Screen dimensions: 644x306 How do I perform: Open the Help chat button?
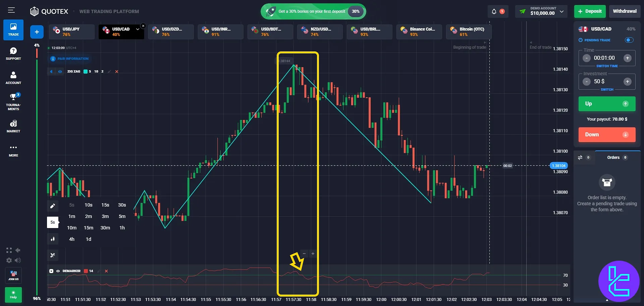click(13, 295)
